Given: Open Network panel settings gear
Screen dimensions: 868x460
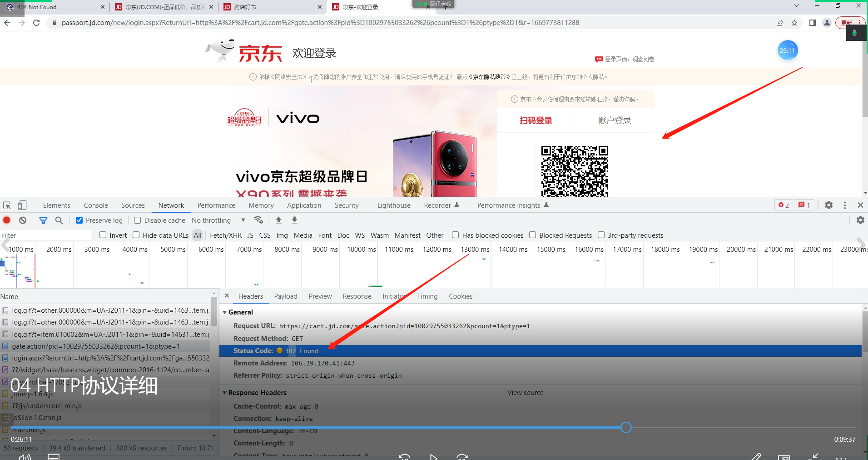Looking at the screenshot, I should click(860, 220).
